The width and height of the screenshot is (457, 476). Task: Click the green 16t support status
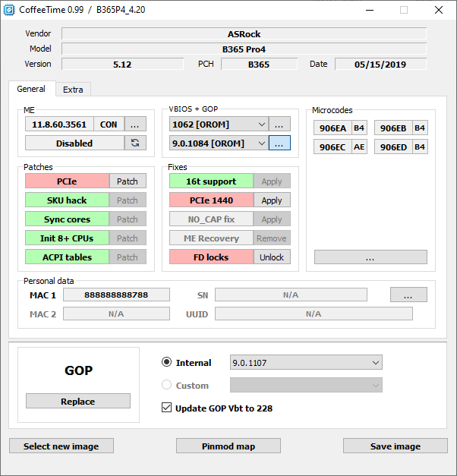pyautogui.click(x=211, y=181)
